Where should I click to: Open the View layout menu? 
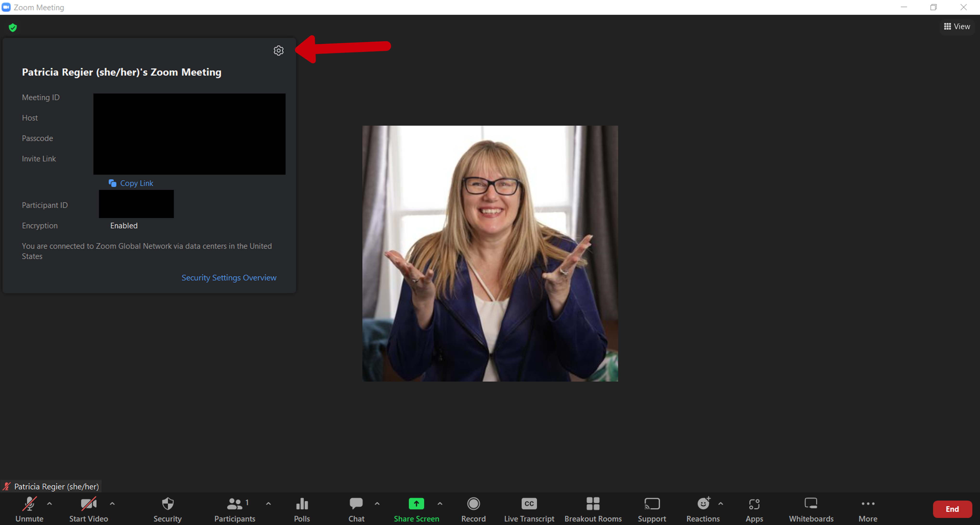point(957,26)
